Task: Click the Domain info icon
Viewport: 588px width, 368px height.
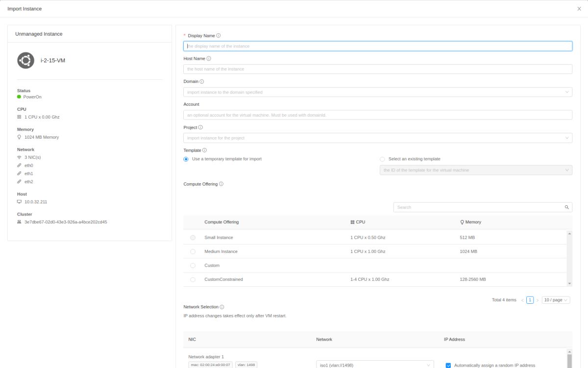Action: pos(202,82)
